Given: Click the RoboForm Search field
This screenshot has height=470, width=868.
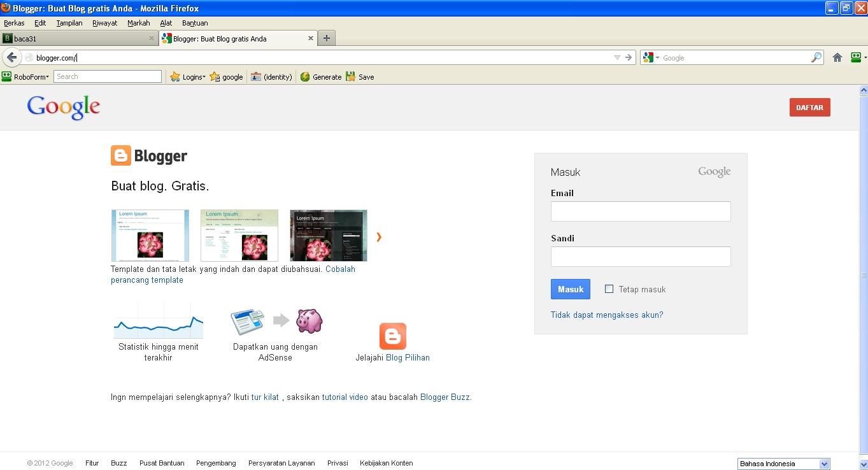Looking at the screenshot, I should (108, 76).
